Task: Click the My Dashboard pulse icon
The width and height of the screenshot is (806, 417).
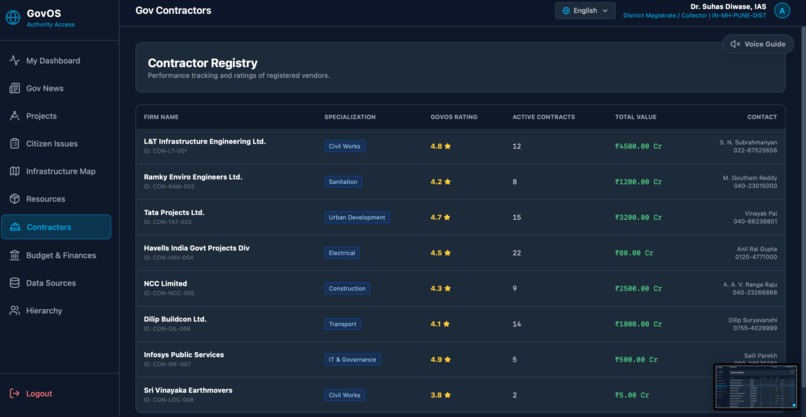Action: click(15, 61)
